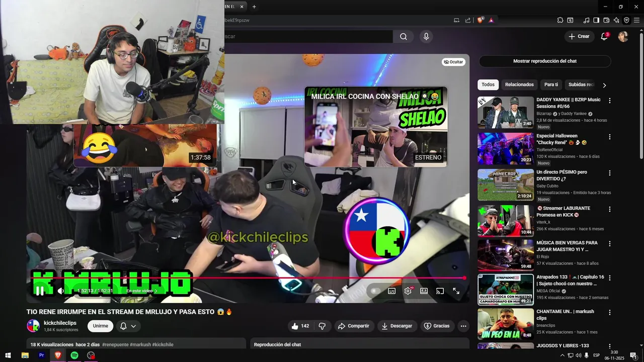Open the Windows Start menu

[8, 355]
